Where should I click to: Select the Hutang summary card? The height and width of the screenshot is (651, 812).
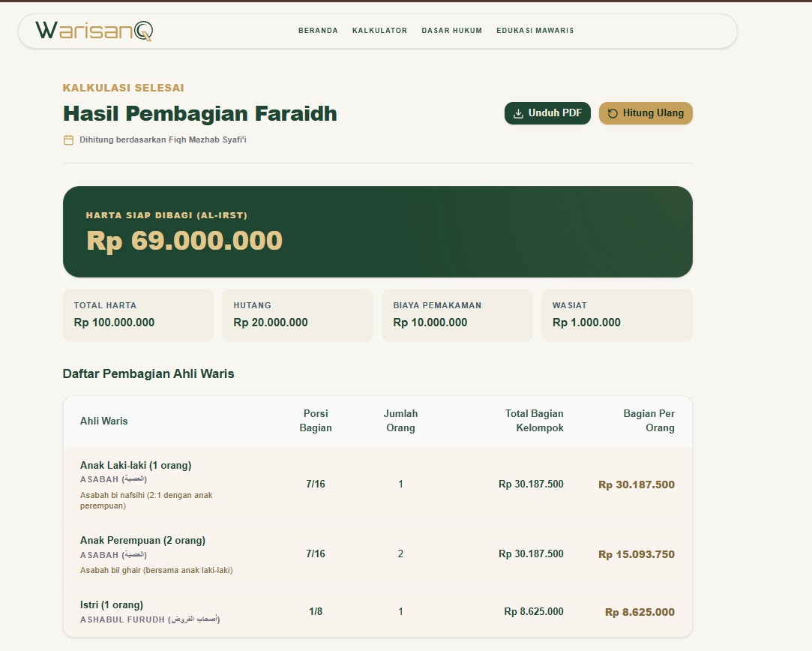click(297, 316)
